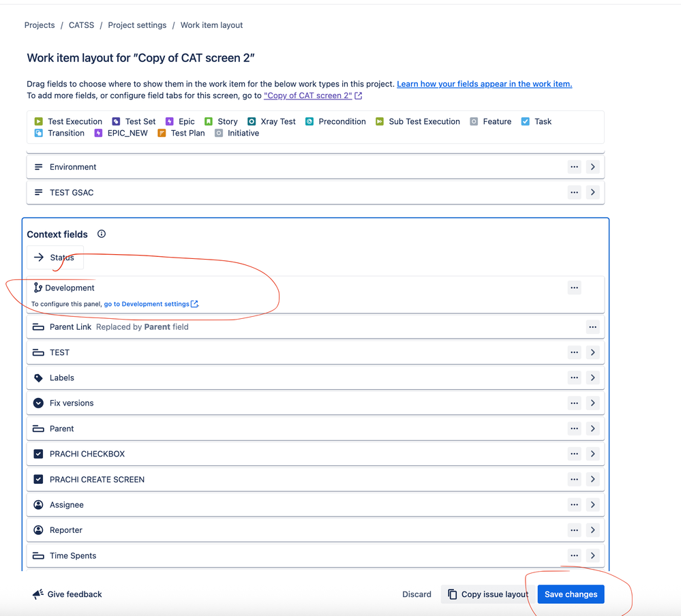Click the Precondition work type icon
Image resolution: width=681 pixels, height=616 pixels.
309,121
